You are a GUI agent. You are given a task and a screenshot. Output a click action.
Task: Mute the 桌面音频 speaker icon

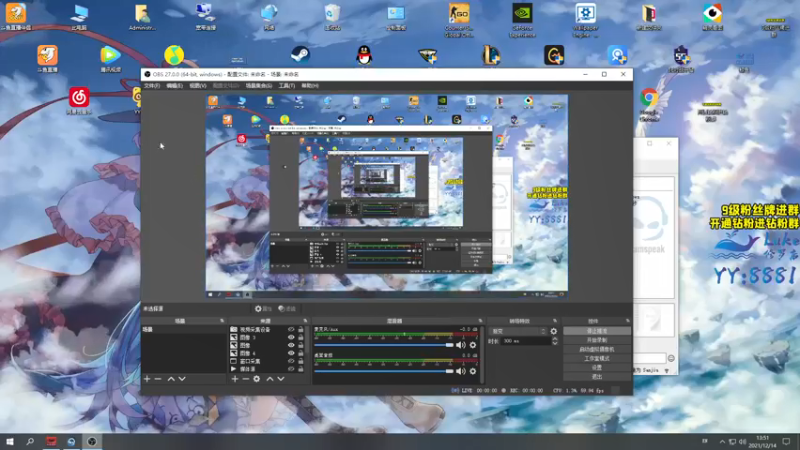click(x=461, y=371)
